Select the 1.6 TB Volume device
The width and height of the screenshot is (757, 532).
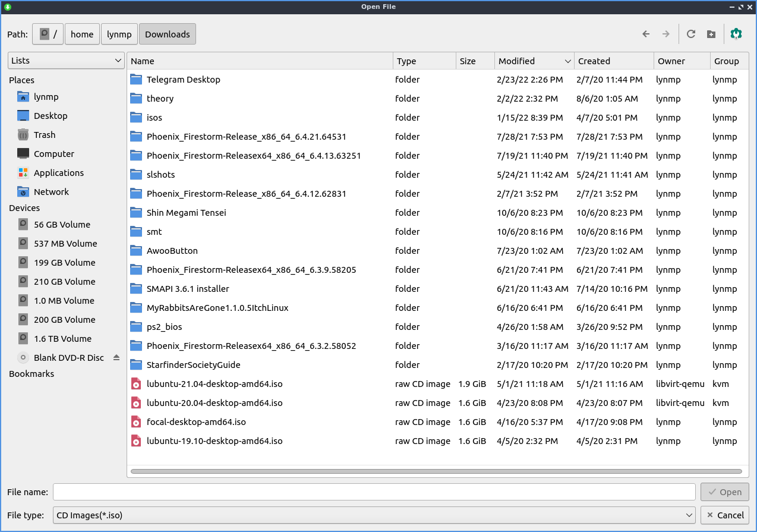click(x=62, y=339)
